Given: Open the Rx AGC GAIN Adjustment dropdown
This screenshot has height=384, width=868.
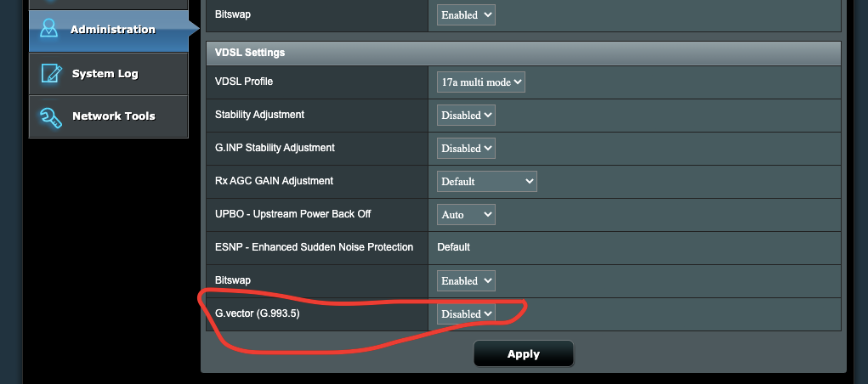Looking at the screenshot, I should 486,182.
